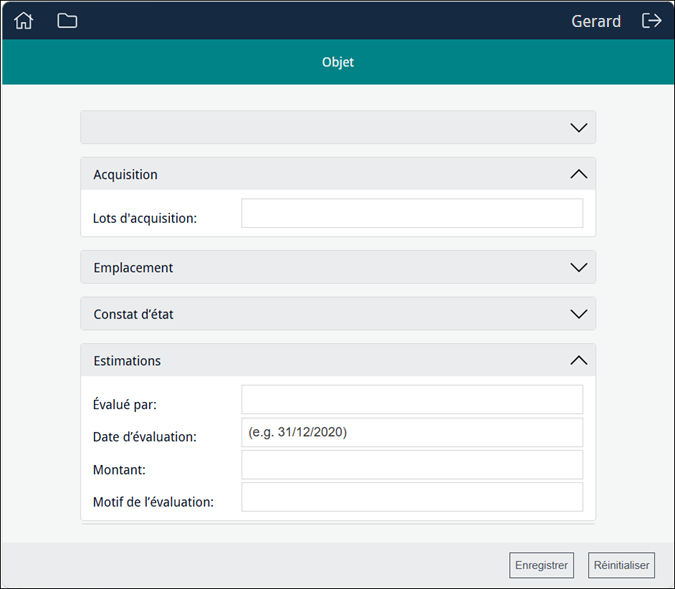Expand the Constat d'état section chevron
The width and height of the screenshot is (675, 589).
click(579, 314)
